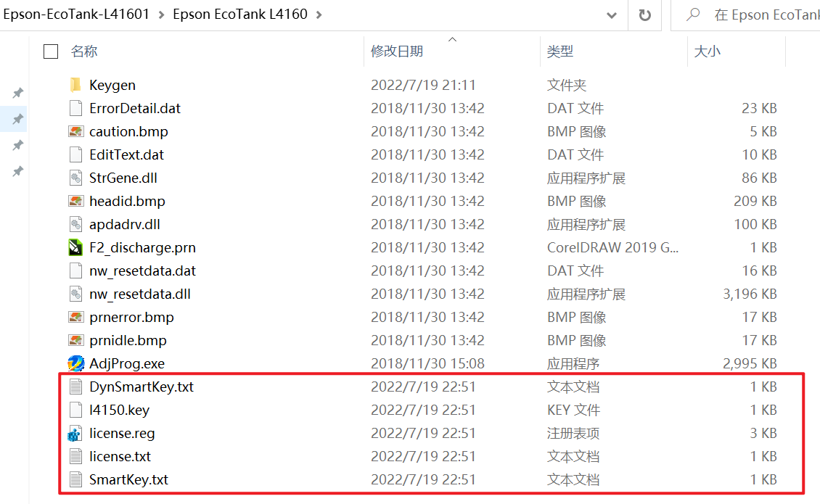Click the prnerror.bmp image icon
The image size is (820, 504).
pyautogui.click(x=75, y=317)
